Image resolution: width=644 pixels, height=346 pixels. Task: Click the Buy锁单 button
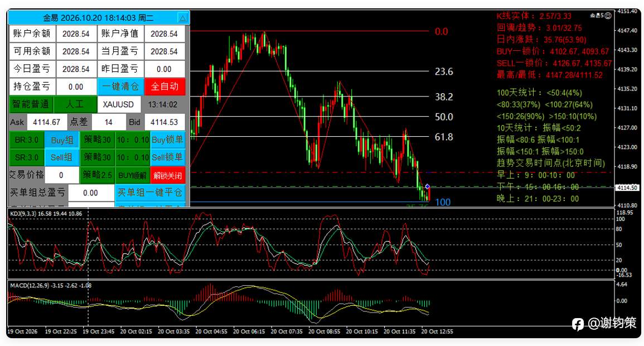[x=168, y=140]
